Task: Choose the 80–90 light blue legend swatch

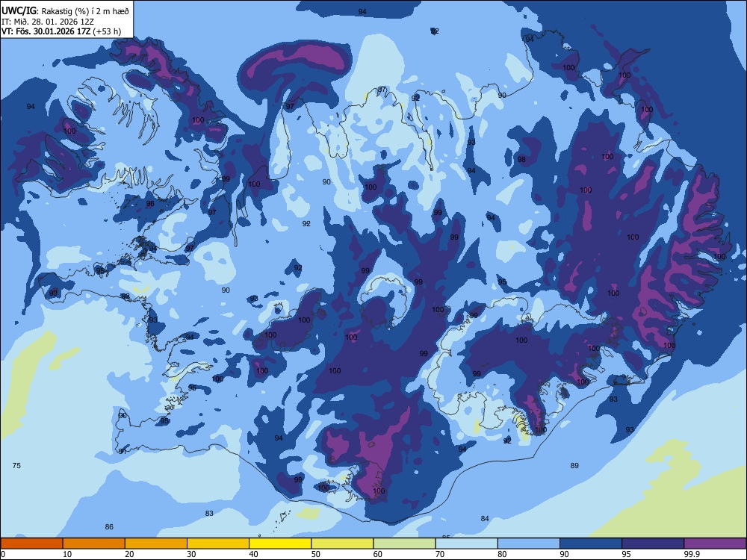Action: [x=529, y=544]
